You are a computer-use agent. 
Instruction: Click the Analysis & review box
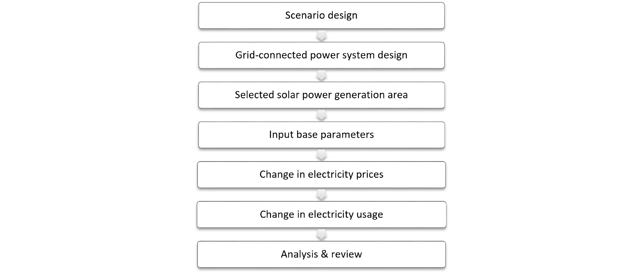point(321,254)
